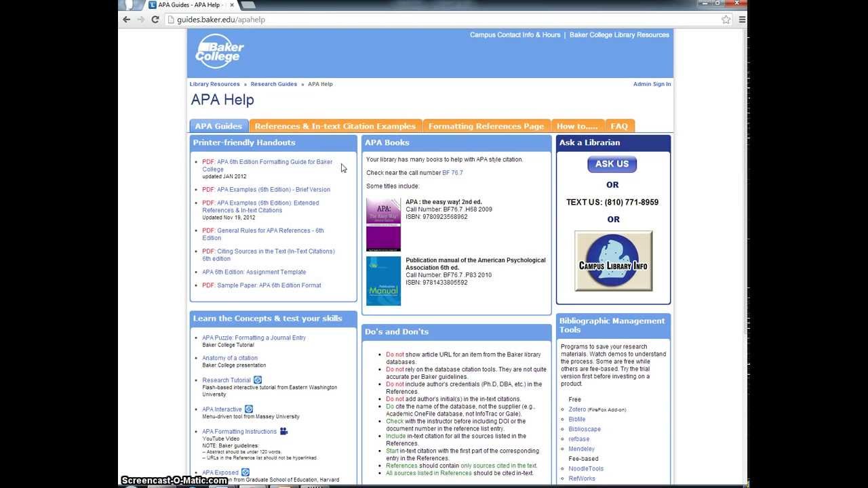Open Citing Sources in the Text PDF
Image resolution: width=868 pixels, height=488 pixels.
point(269,255)
